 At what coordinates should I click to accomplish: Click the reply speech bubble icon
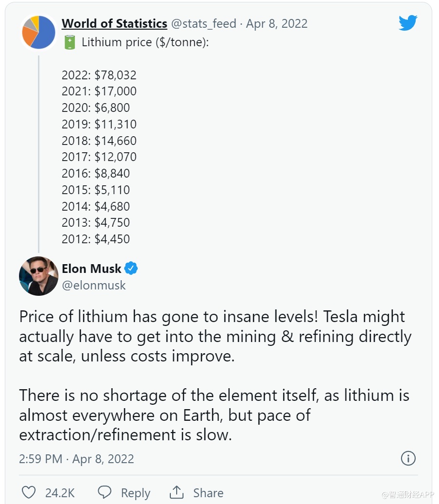[105, 492]
